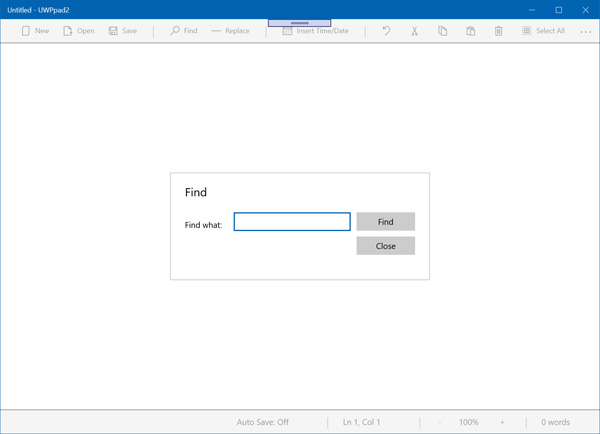Click the Find magnifier icon in toolbar
The image size is (600, 434).
175,31
